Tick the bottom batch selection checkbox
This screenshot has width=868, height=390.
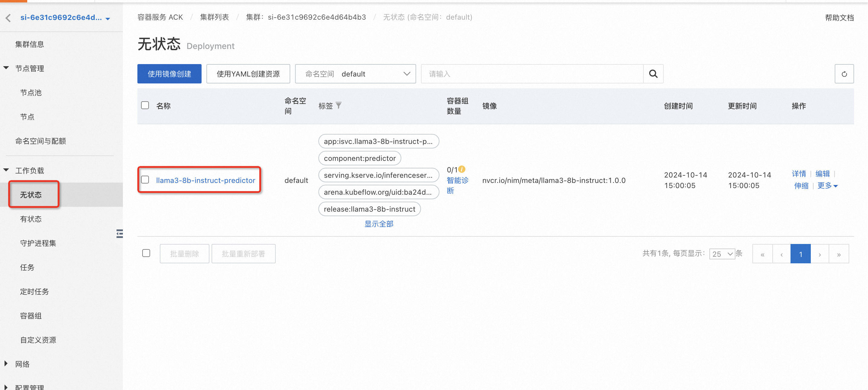pos(146,253)
